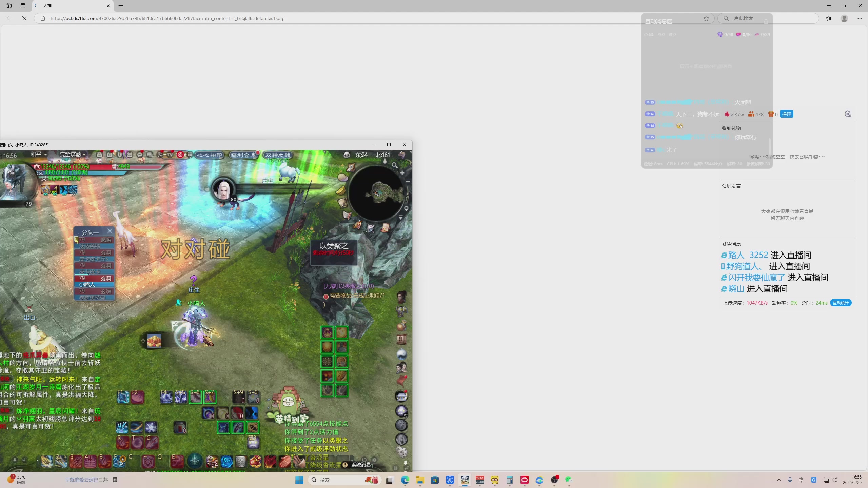This screenshot has height=488, width=868.
Task: Close the 大神 browser tab
Action: point(108,6)
